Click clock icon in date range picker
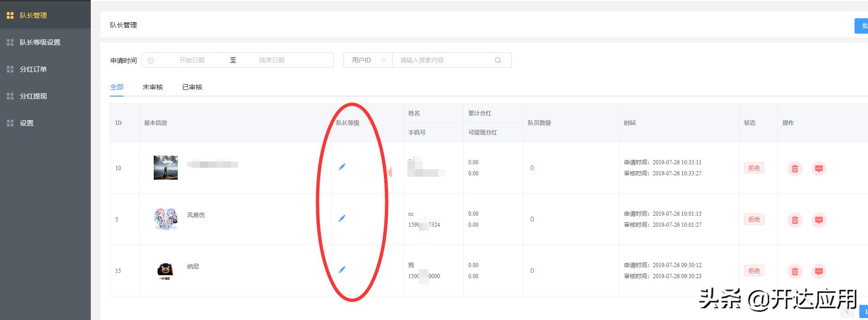The width and height of the screenshot is (868, 320). pyautogui.click(x=150, y=60)
